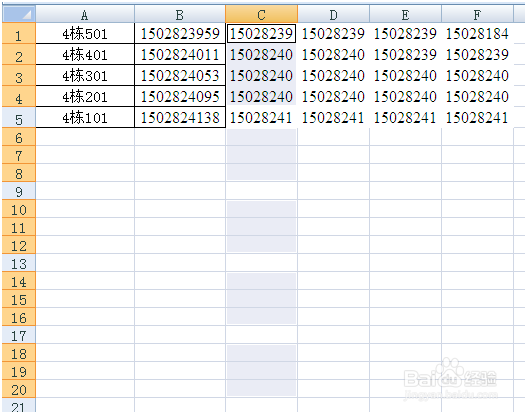Select row 8 header
This screenshot has height=414, width=527.
tap(19, 173)
